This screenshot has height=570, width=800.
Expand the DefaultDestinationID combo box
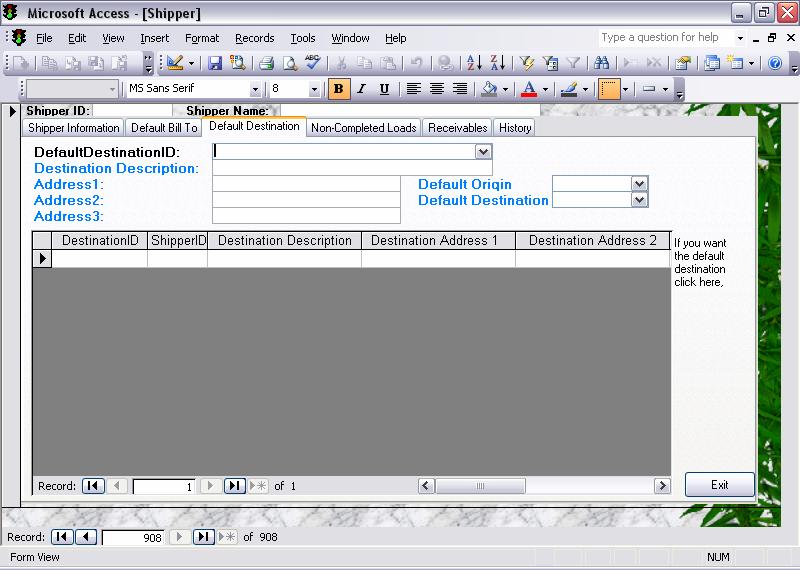(x=483, y=152)
